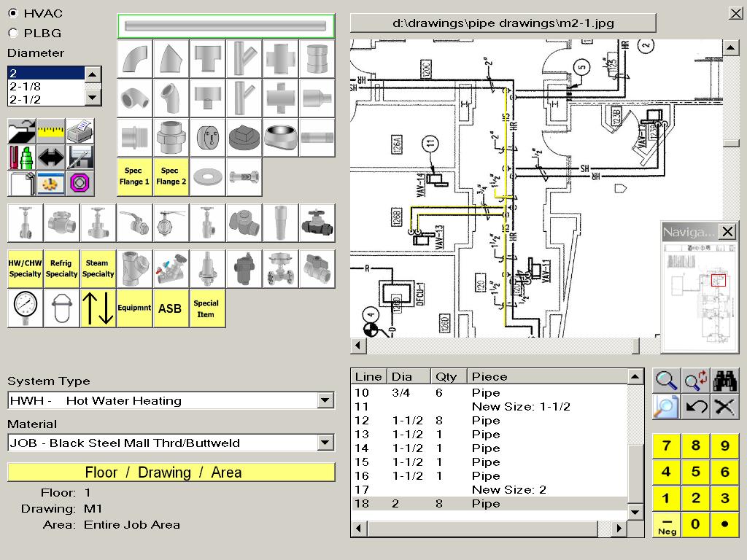Screen dimensions: 747x560
Task: Undo last entry with the arrow icon
Action: point(697,406)
